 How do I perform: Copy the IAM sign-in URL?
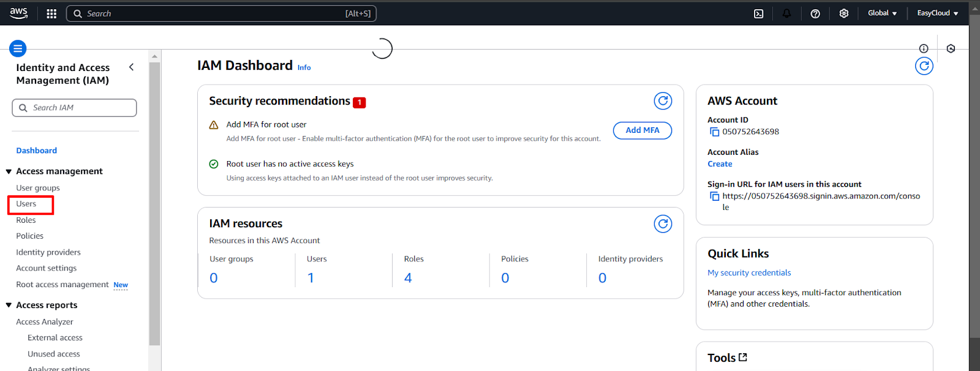[714, 197]
